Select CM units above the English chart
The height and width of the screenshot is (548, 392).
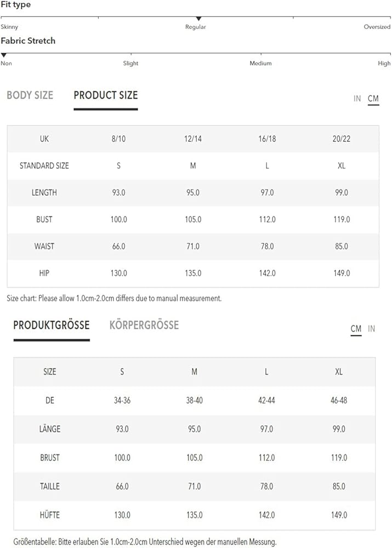coord(373,99)
